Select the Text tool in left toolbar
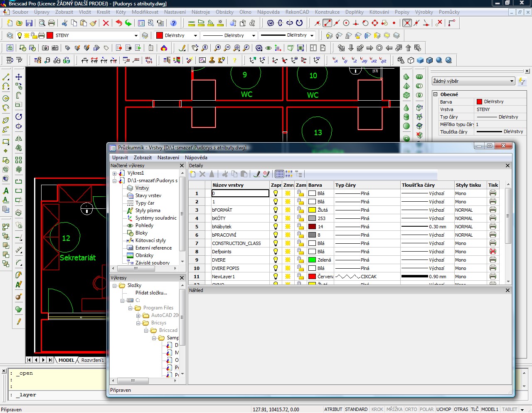This screenshot has height=413, width=532. 6,191
